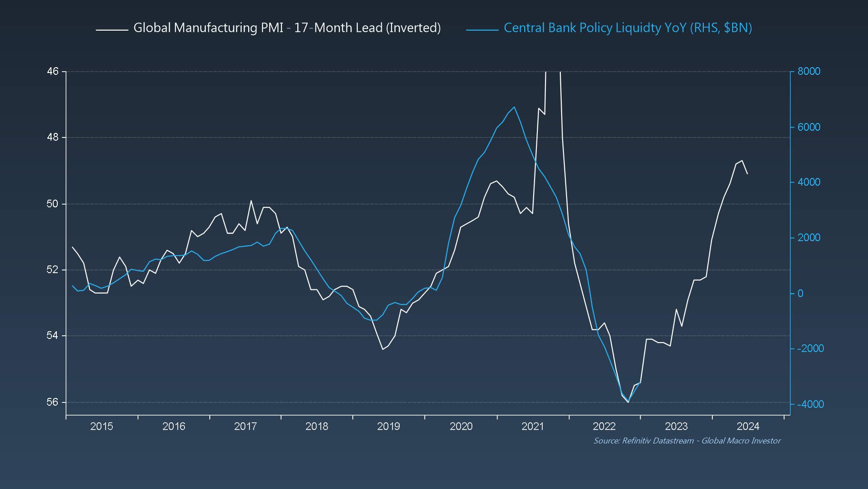This screenshot has width=868, height=489.
Task: Click the 2015 x-axis label
Action: click(102, 426)
